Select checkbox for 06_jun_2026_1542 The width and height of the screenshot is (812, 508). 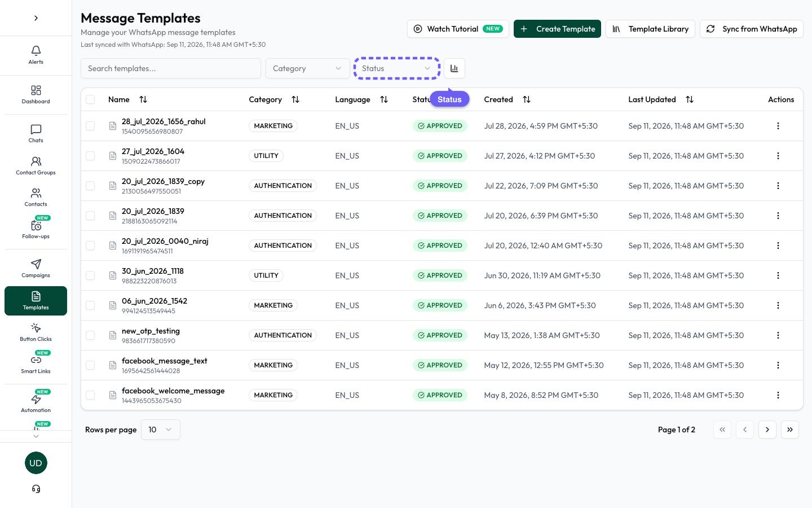[x=90, y=305]
